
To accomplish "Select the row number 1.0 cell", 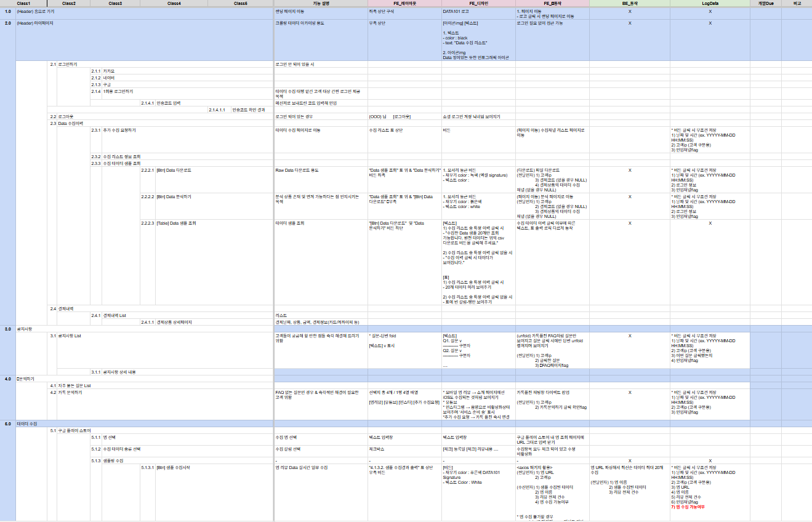I will [7, 12].
